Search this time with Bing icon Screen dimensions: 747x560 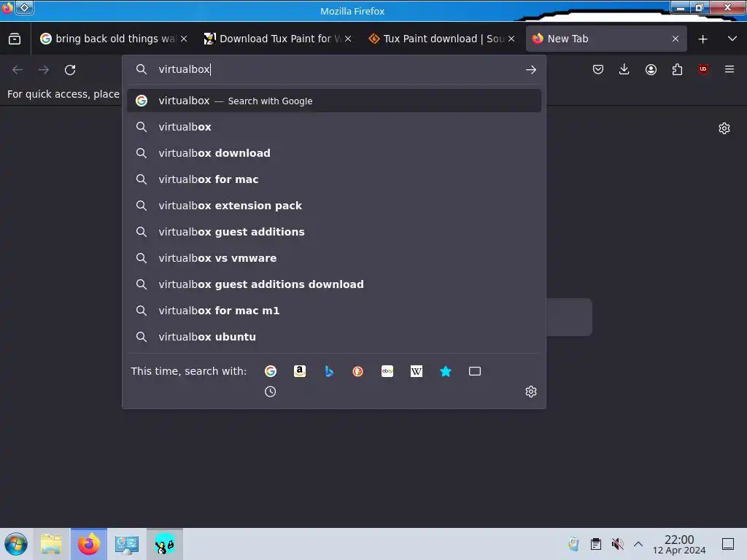[329, 371]
